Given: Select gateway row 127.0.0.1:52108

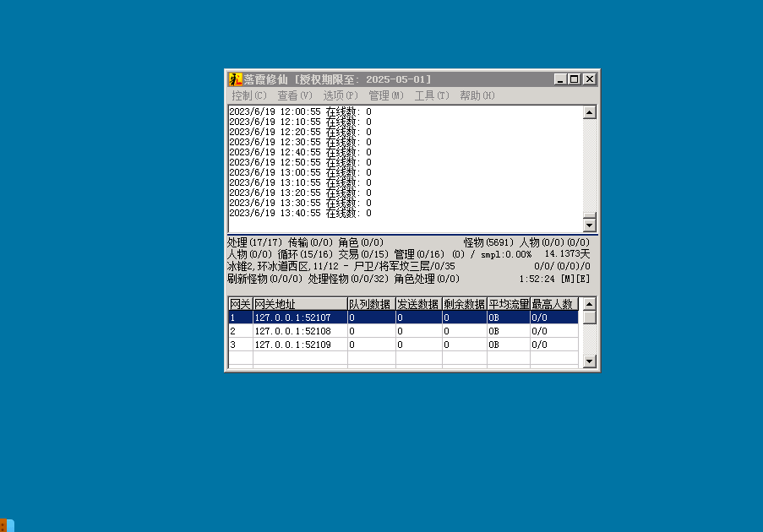Looking at the screenshot, I should (x=300, y=331).
